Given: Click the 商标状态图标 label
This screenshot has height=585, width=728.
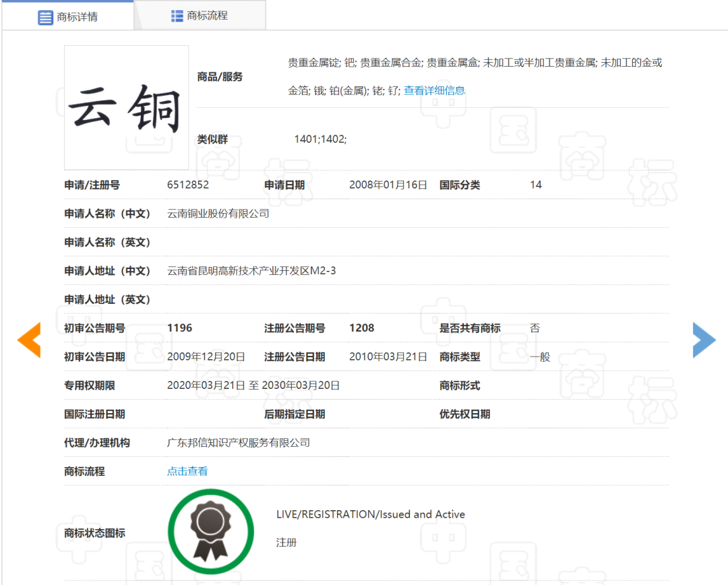Looking at the screenshot, I should [95, 534].
